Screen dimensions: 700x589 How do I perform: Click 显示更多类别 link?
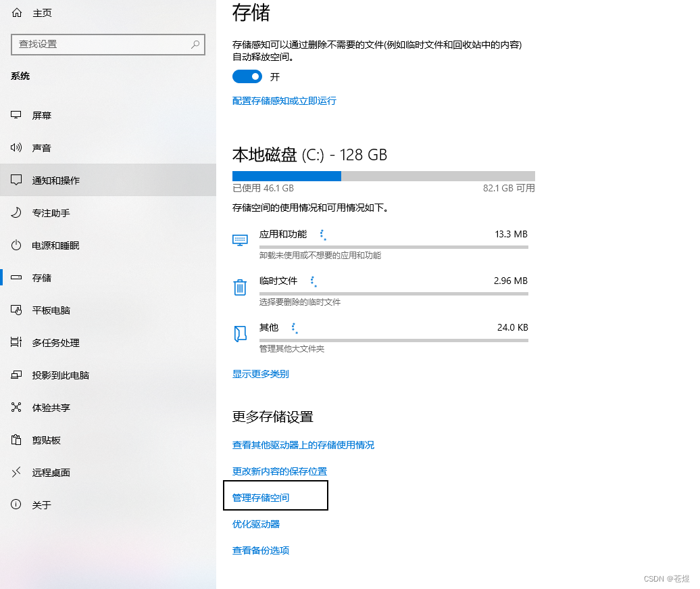pos(260,374)
